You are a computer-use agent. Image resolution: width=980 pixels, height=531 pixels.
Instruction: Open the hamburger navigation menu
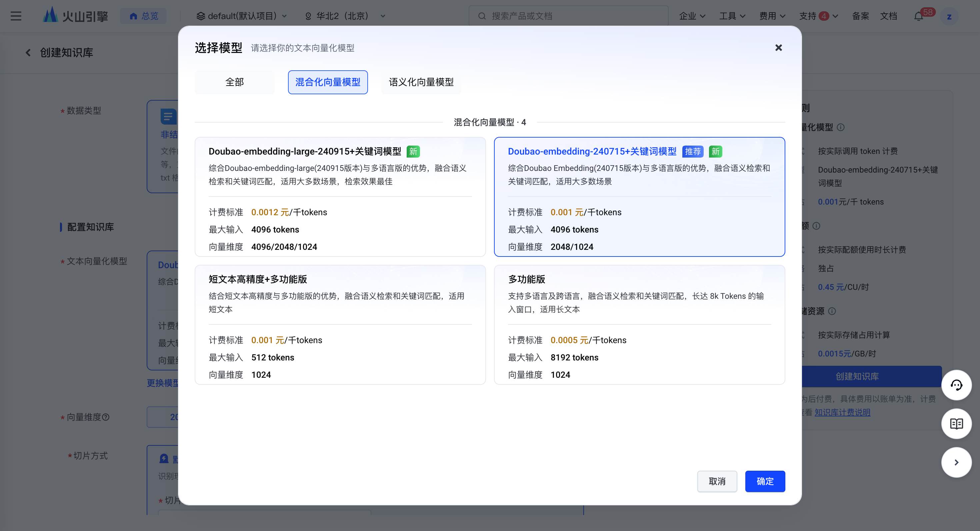[16, 16]
